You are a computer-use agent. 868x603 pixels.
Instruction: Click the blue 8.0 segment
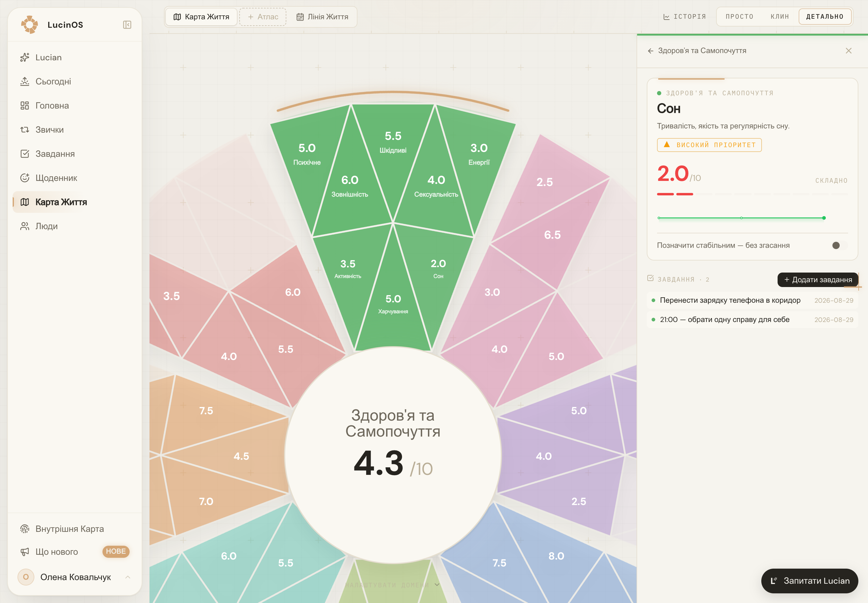(556, 556)
